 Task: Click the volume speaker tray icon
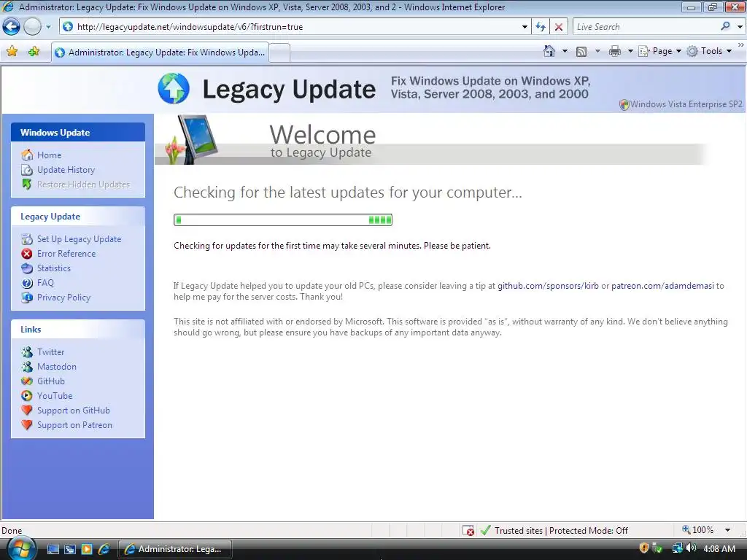(x=691, y=548)
